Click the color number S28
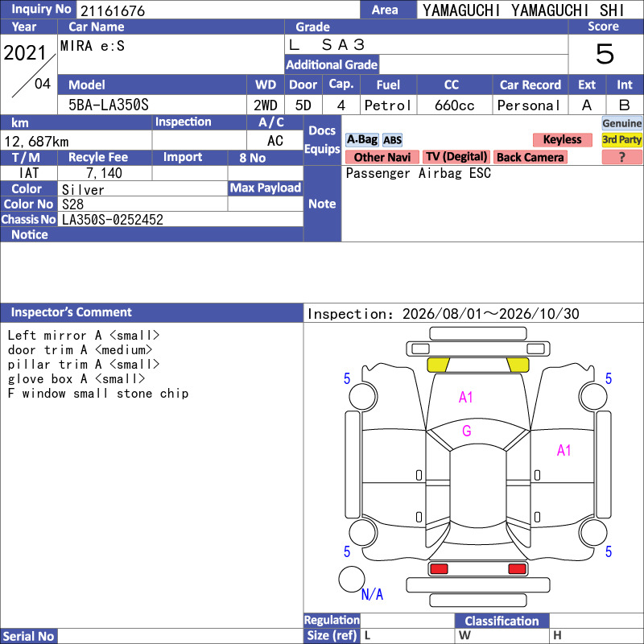 [x=72, y=204]
